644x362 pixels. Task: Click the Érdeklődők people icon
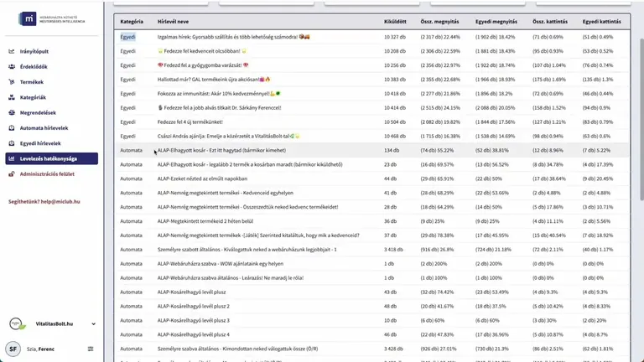tap(12, 66)
